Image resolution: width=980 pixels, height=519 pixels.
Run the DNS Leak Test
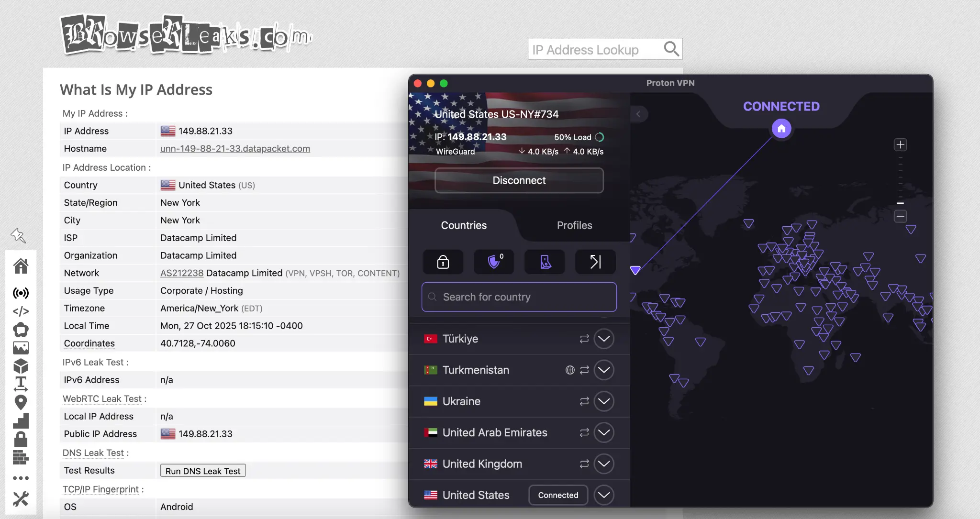tap(202, 471)
